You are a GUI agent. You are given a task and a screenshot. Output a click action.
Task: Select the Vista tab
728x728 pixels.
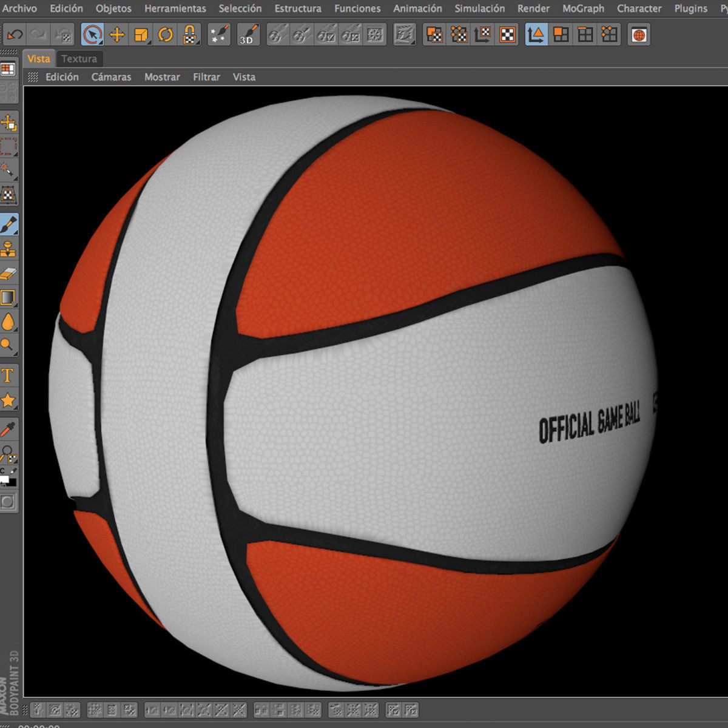39,59
